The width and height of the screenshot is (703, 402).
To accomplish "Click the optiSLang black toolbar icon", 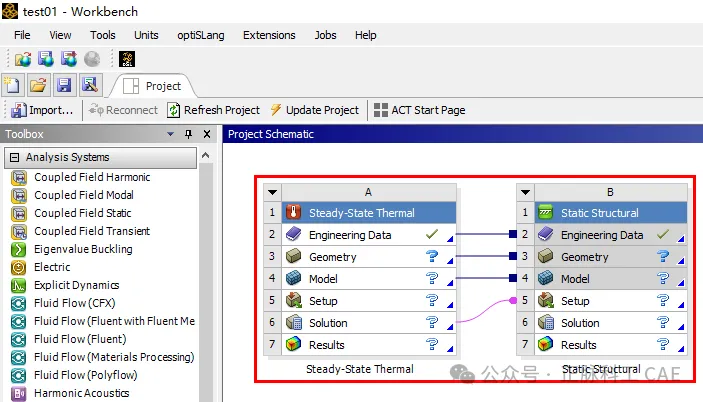I will coord(127,60).
